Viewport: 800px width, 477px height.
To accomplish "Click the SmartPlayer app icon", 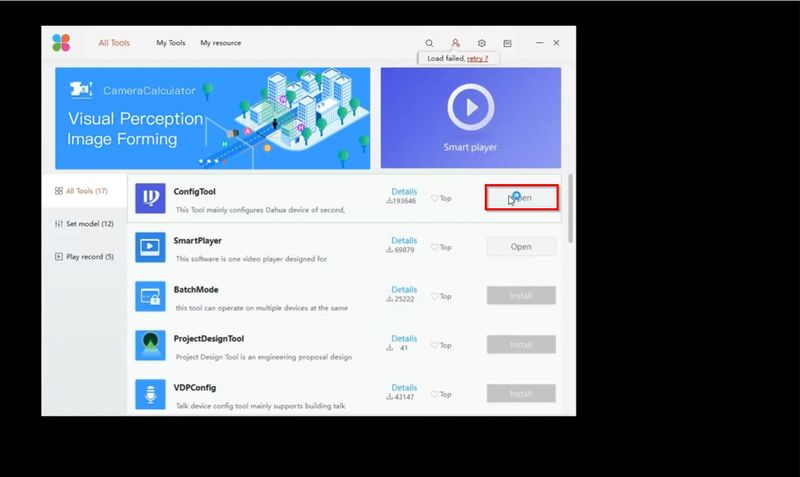I will point(151,247).
